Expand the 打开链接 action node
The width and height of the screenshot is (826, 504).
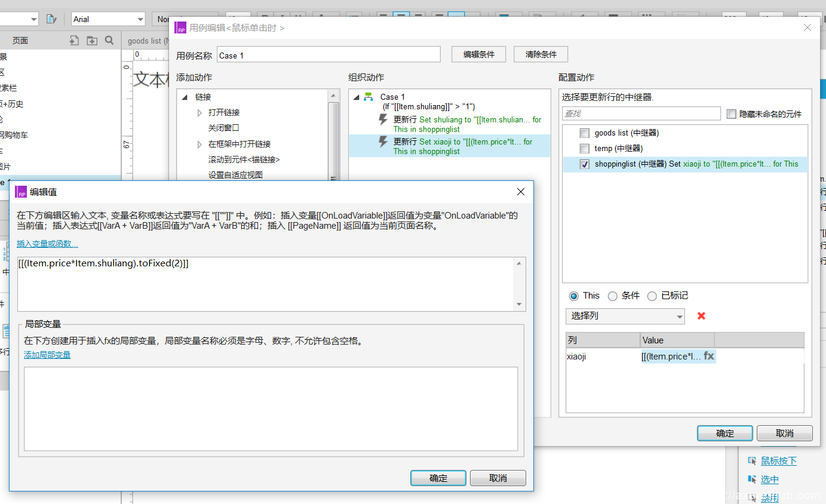coord(199,112)
